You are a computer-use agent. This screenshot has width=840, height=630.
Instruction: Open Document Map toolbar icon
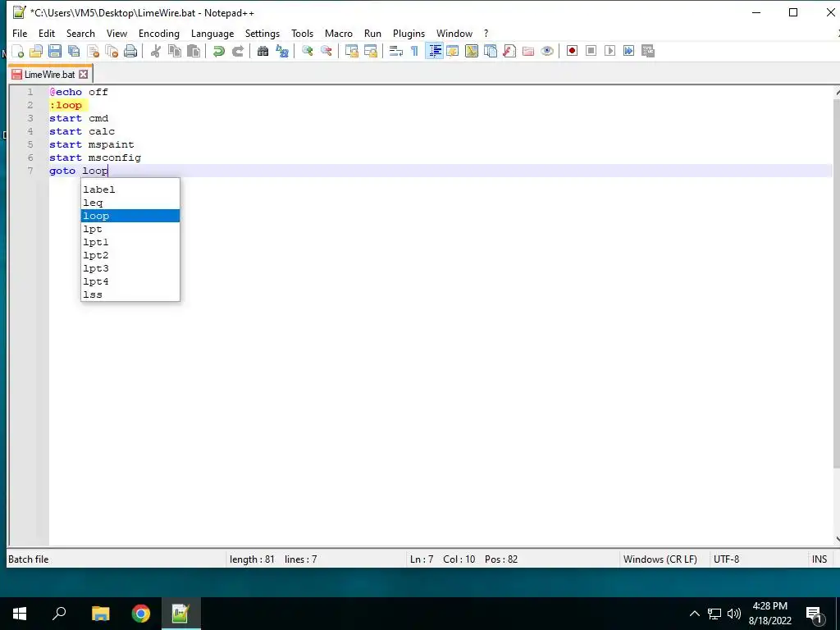point(472,52)
